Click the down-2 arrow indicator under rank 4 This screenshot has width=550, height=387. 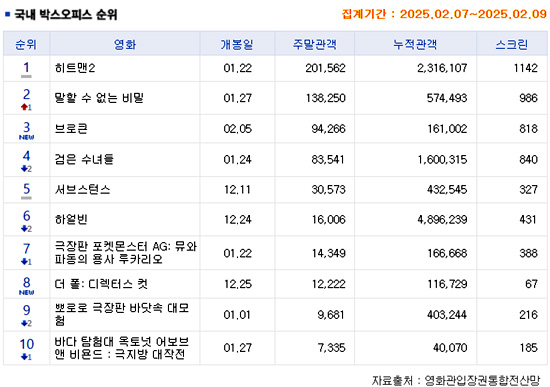click(26, 169)
